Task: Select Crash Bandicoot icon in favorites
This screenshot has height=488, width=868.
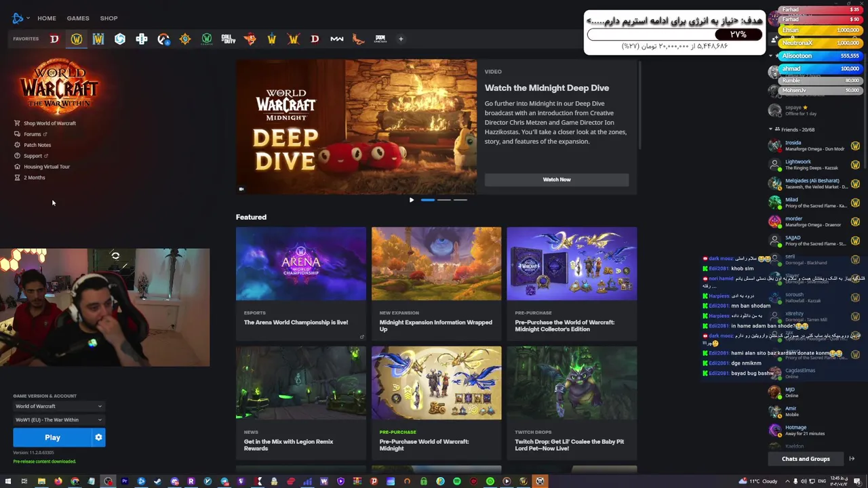Action: pos(250,39)
